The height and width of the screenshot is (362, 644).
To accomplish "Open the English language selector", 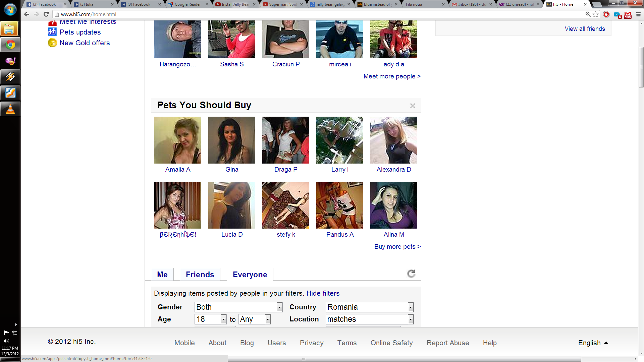I will tap(593, 343).
